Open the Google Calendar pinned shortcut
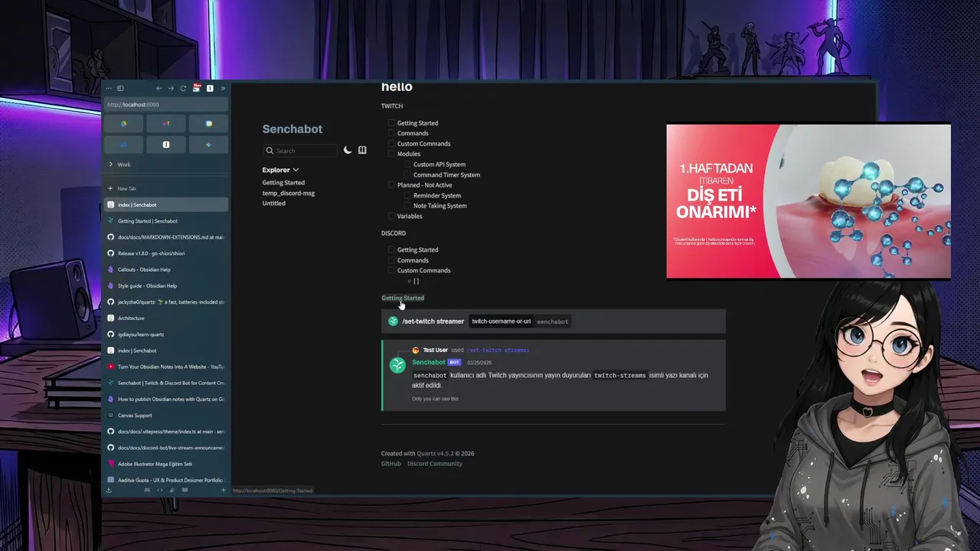980x551 pixels. coord(209,123)
